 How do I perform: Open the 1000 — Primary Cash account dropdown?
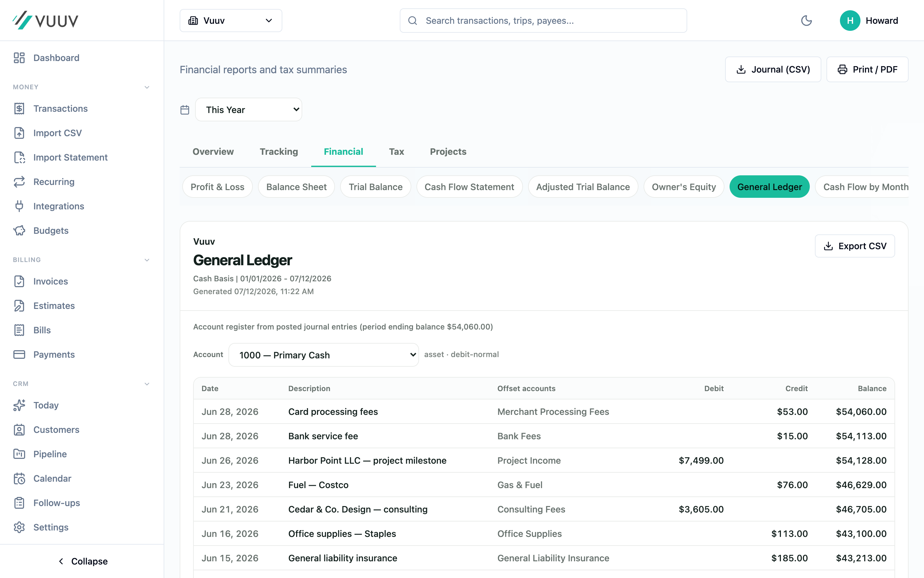324,355
